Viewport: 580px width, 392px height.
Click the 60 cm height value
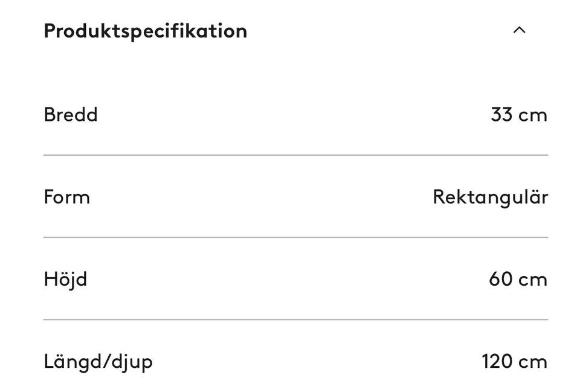point(518,279)
